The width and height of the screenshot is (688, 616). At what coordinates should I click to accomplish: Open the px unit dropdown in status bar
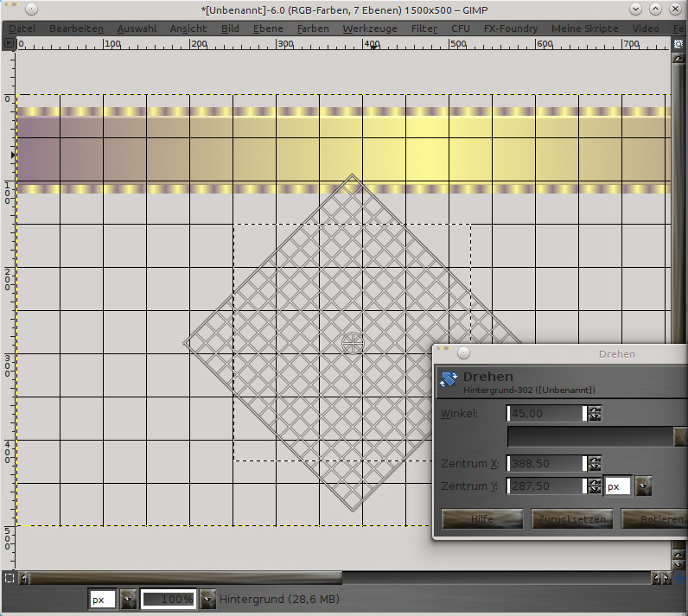[x=129, y=599]
